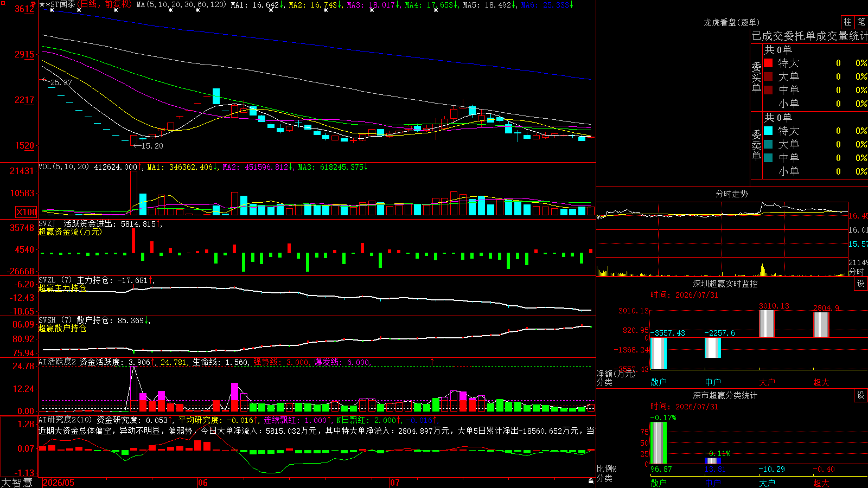The height and width of the screenshot is (488, 868).
Task: Open the SVZJ indicator label
Action: pyautogui.click(x=47, y=223)
